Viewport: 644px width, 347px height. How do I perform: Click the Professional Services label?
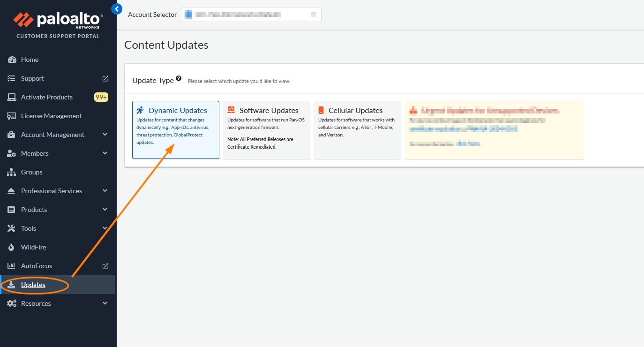(52, 191)
